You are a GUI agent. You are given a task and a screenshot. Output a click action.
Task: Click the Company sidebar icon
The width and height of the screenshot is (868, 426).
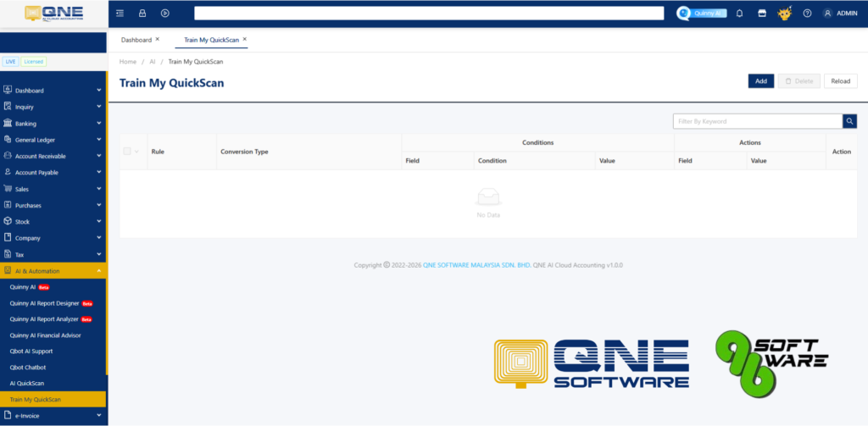click(8, 237)
